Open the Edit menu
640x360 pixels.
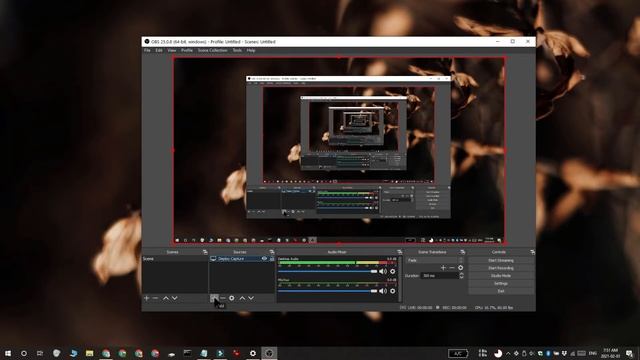(x=159, y=50)
